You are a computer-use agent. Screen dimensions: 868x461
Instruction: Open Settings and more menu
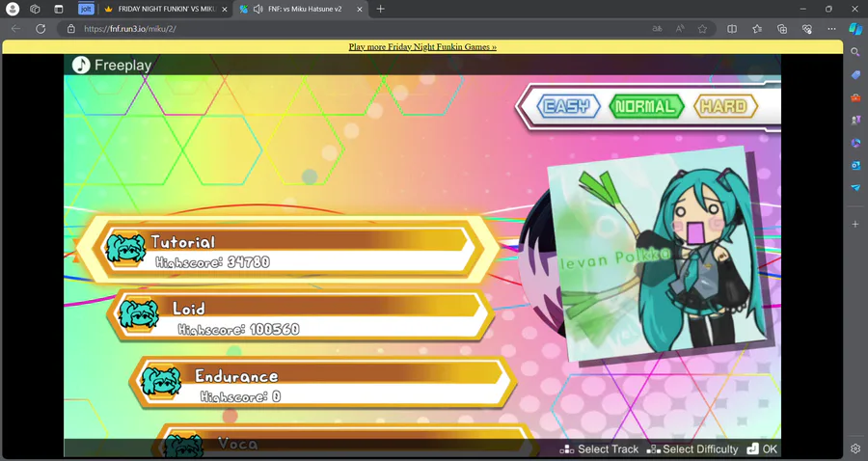tap(831, 29)
